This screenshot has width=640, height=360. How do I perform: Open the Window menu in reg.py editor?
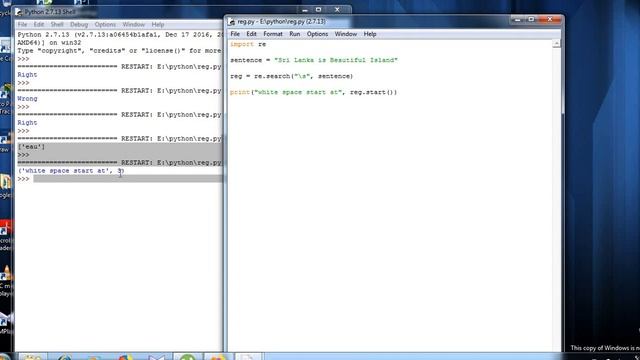click(346, 34)
